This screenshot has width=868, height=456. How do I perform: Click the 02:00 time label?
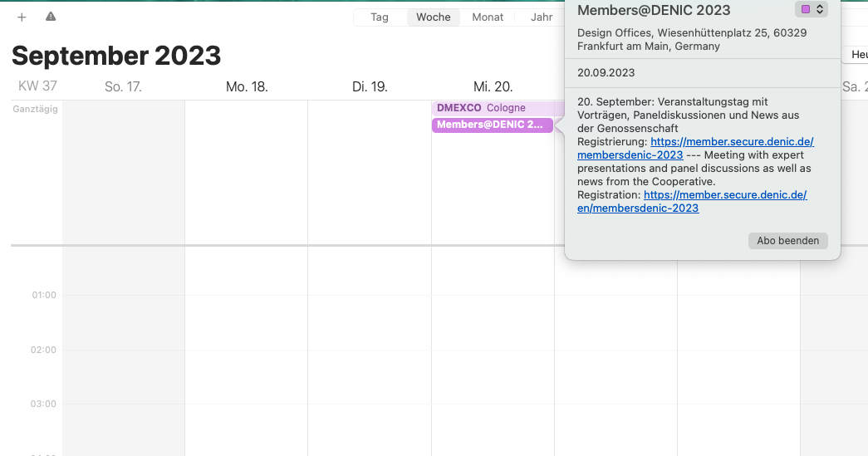(43, 350)
